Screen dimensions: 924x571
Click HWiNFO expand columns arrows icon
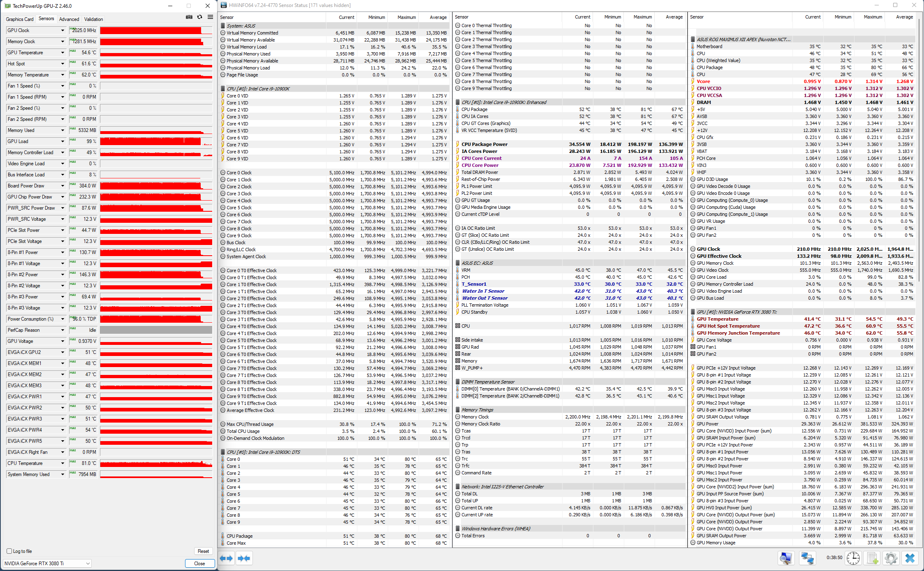point(227,558)
